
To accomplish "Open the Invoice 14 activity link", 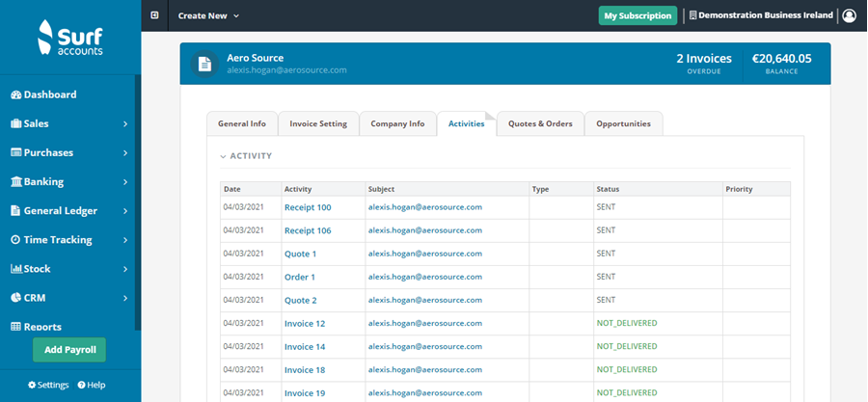I will tap(305, 347).
